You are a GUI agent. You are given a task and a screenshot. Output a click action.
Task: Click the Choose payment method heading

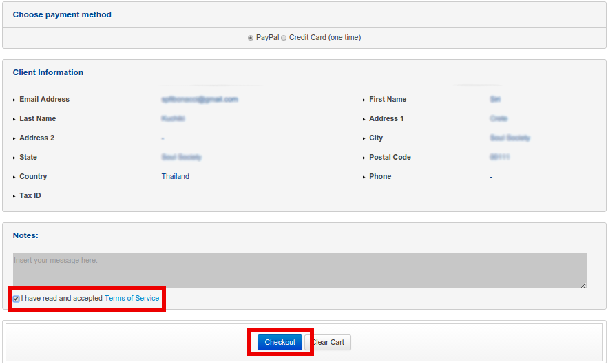coord(62,14)
